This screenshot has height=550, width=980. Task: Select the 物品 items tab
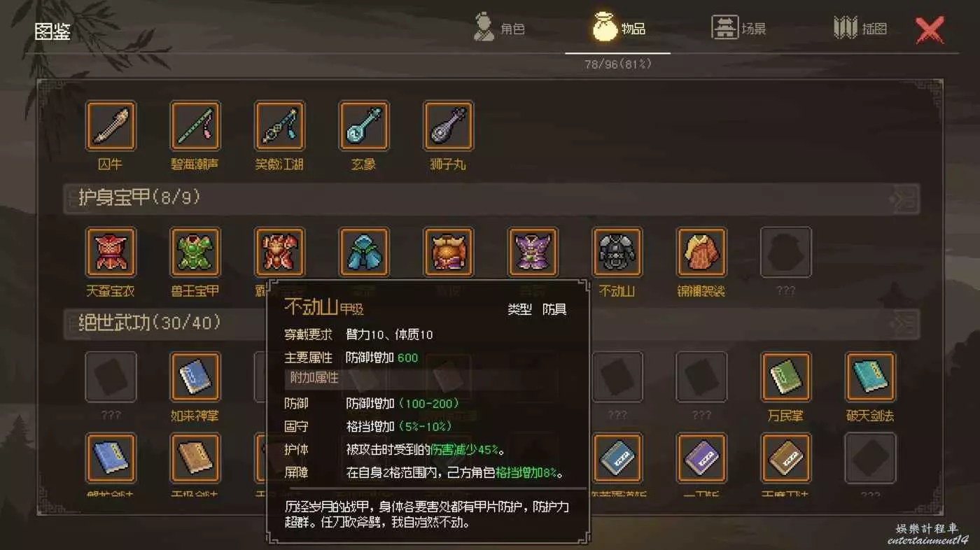pos(618,29)
